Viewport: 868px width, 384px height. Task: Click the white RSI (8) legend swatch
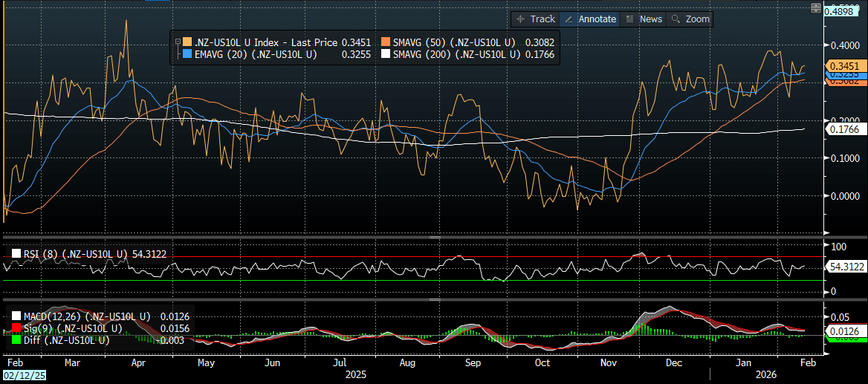pos(15,254)
